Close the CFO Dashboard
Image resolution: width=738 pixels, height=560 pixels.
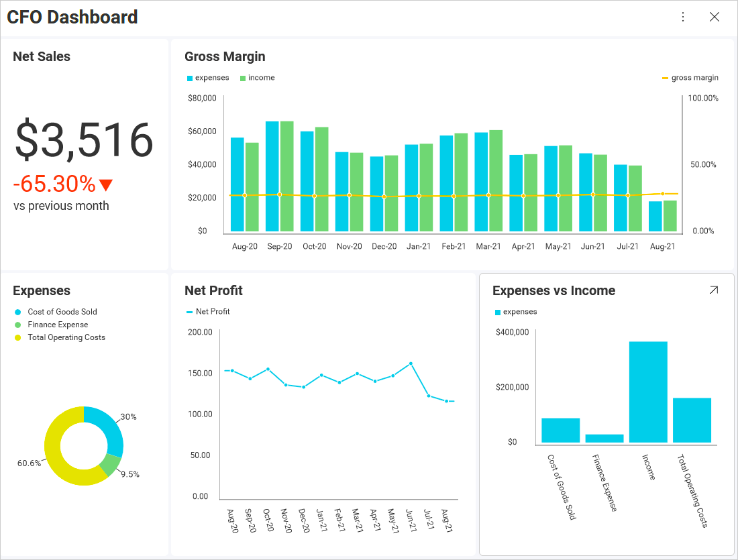tap(715, 17)
